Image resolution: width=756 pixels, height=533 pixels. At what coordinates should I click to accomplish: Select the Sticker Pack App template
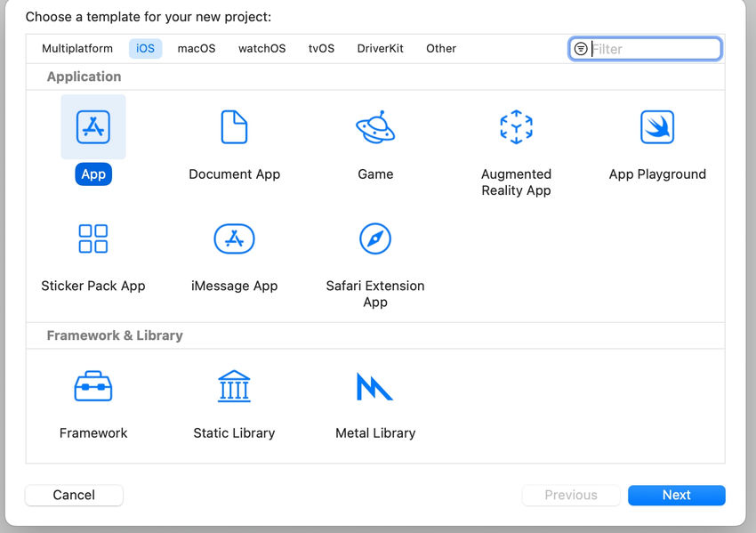tap(92, 238)
